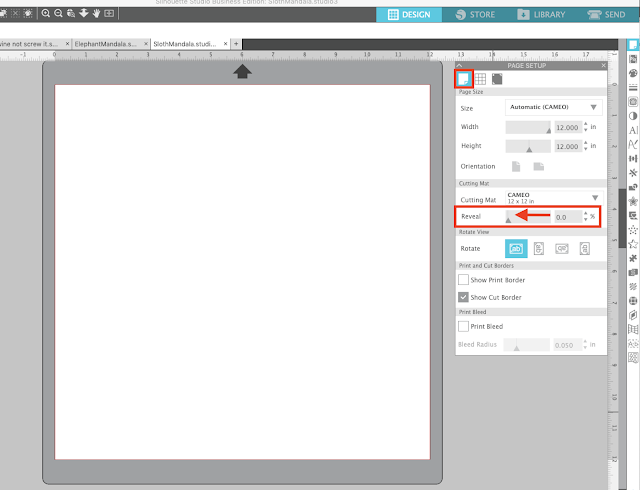Click the Reveal percentage stepper arrows

click(x=586, y=216)
